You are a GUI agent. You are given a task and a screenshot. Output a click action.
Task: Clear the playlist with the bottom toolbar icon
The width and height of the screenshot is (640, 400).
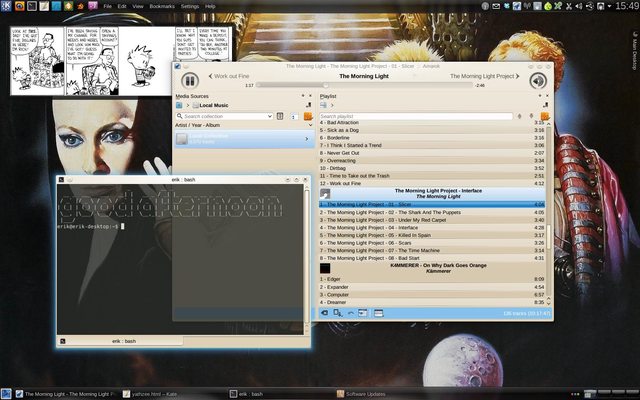324,313
